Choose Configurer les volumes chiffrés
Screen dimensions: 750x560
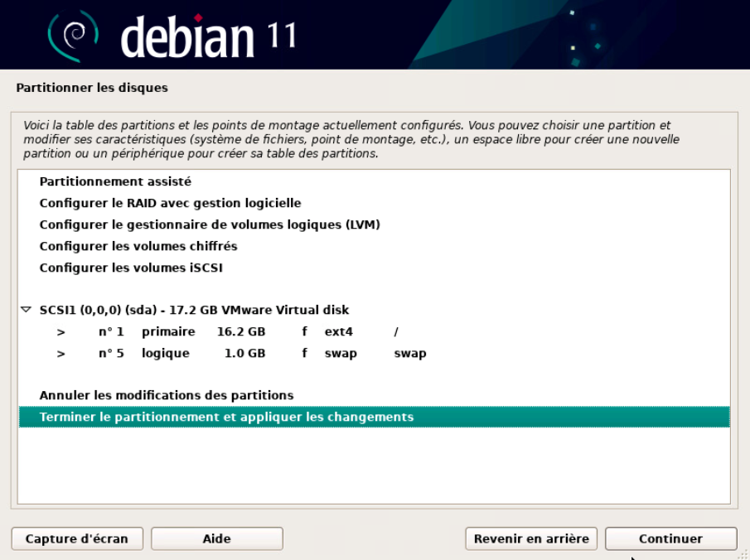[138, 246]
